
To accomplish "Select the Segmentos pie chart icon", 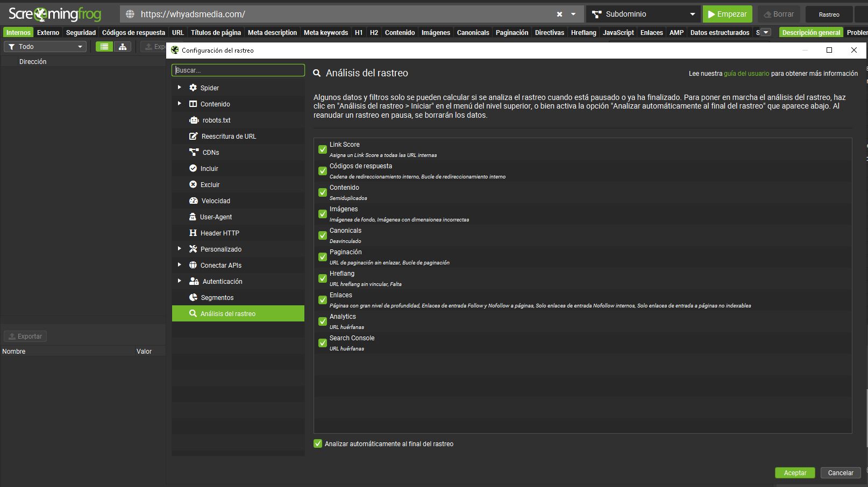I will [194, 298].
